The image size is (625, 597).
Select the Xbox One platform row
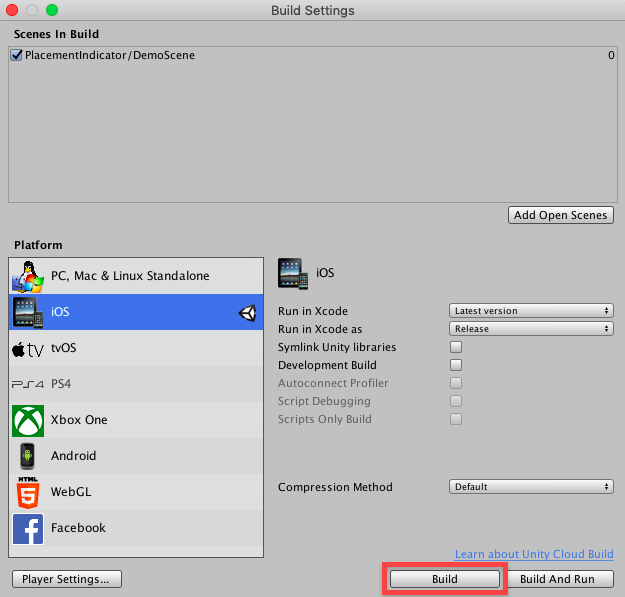coord(136,420)
